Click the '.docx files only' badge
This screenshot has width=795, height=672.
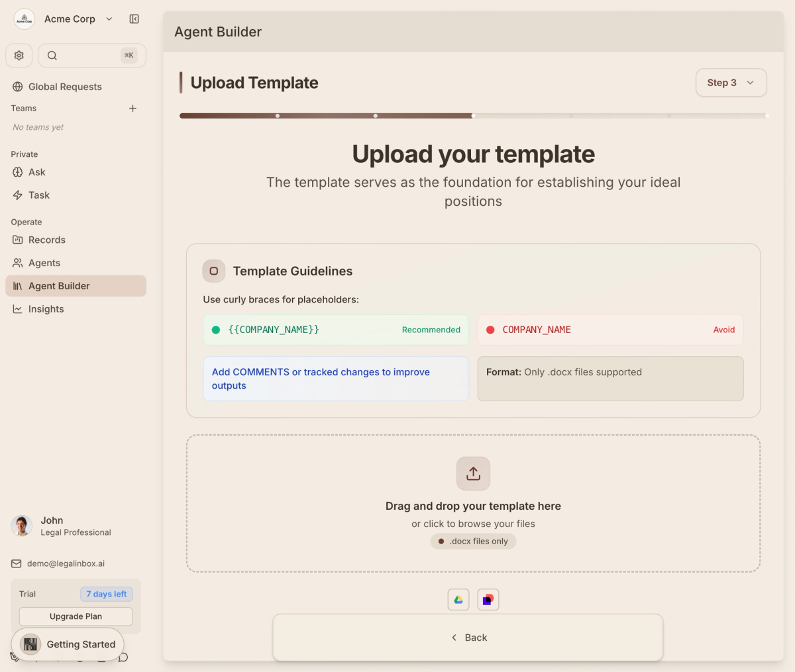[473, 541]
